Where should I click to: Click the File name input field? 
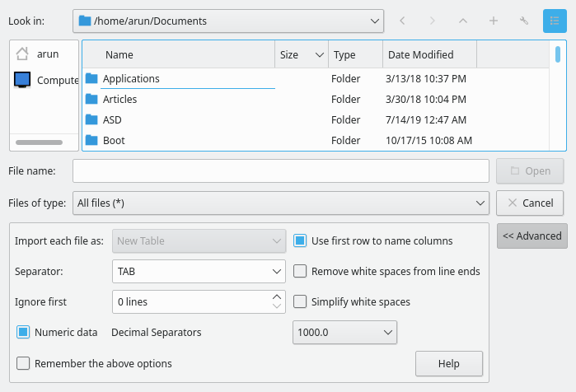(x=281, y=171)
